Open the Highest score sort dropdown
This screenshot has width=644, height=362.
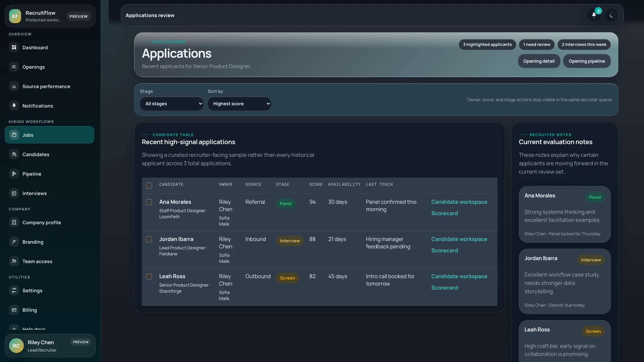(239, 104)
